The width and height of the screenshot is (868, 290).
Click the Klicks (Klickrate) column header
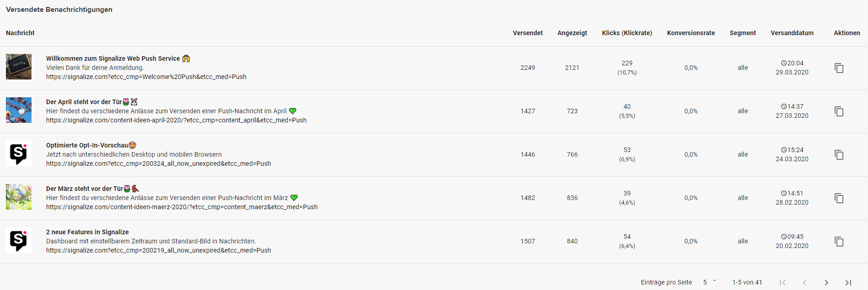coord(627,33)
